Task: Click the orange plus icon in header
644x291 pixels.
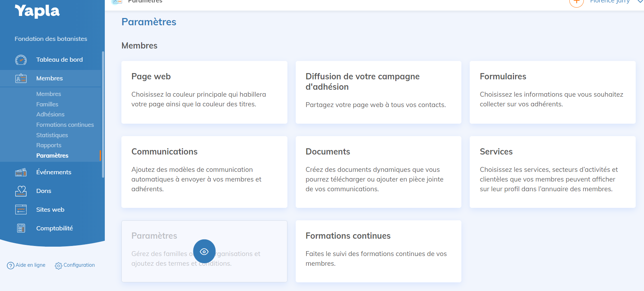Action: 576,2
